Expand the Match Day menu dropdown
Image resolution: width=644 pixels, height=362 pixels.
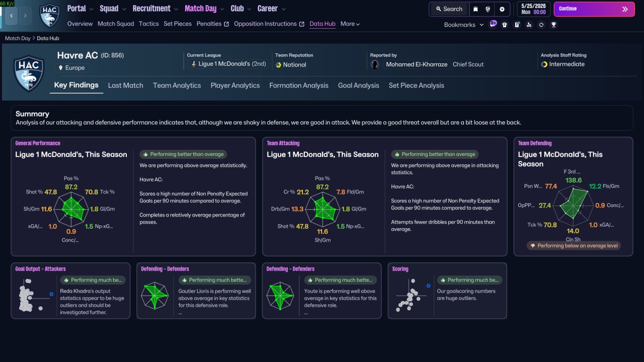tap(221, 9)
